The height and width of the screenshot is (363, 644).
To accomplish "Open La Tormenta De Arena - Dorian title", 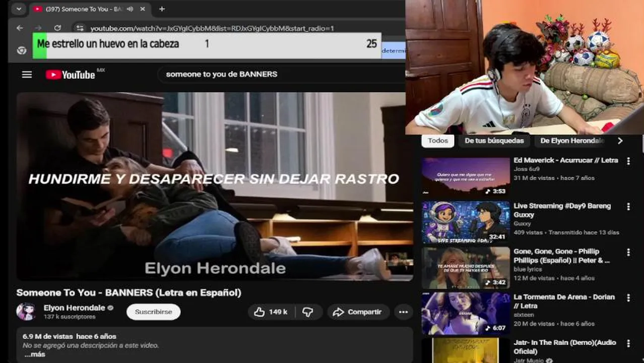I will (x=564, y=301).
